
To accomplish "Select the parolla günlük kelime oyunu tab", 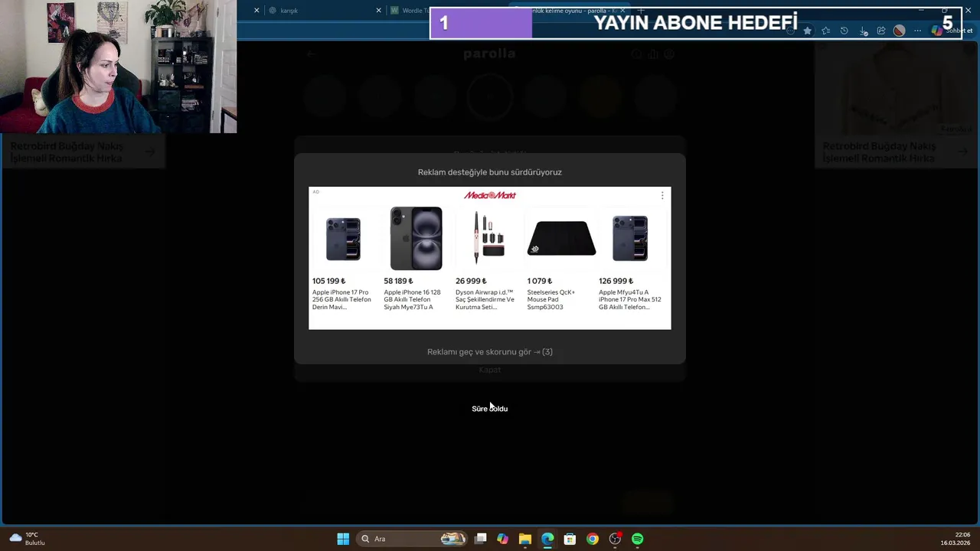I will coord(570,11).
